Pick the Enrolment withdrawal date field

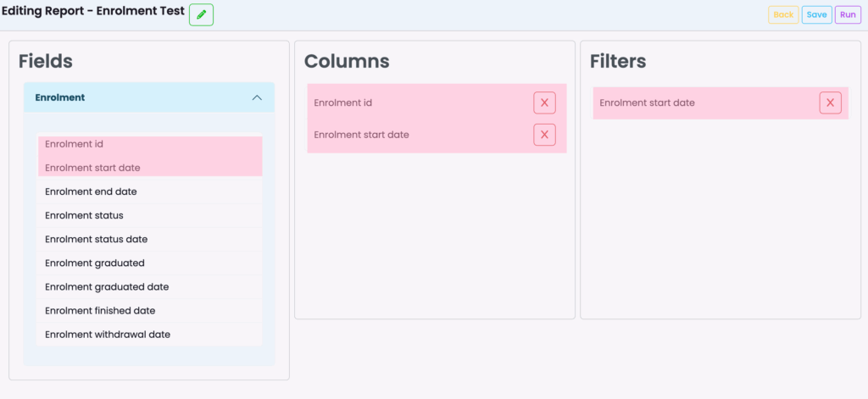[x=149, y=335]
